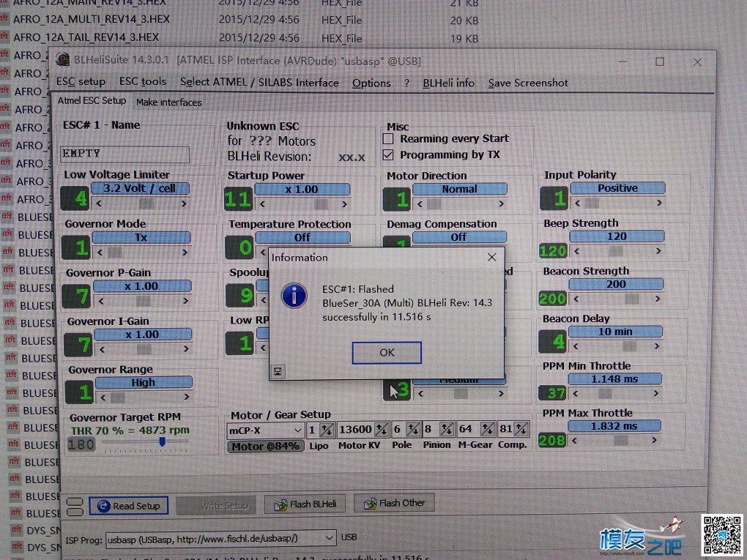Click Save Screenshot in the menu bar

click(528, 83)
